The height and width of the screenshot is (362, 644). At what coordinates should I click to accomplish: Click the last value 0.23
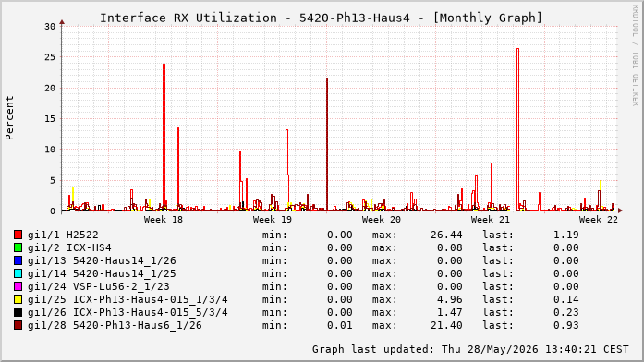[x=566, y=312]
